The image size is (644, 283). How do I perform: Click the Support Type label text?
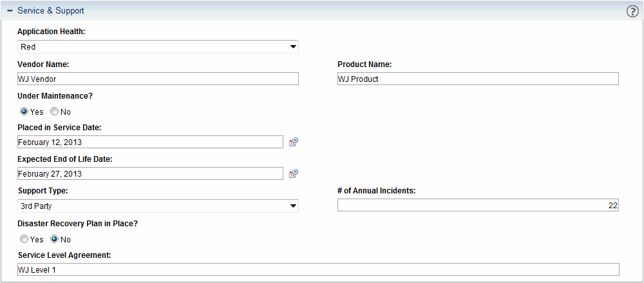43,191
